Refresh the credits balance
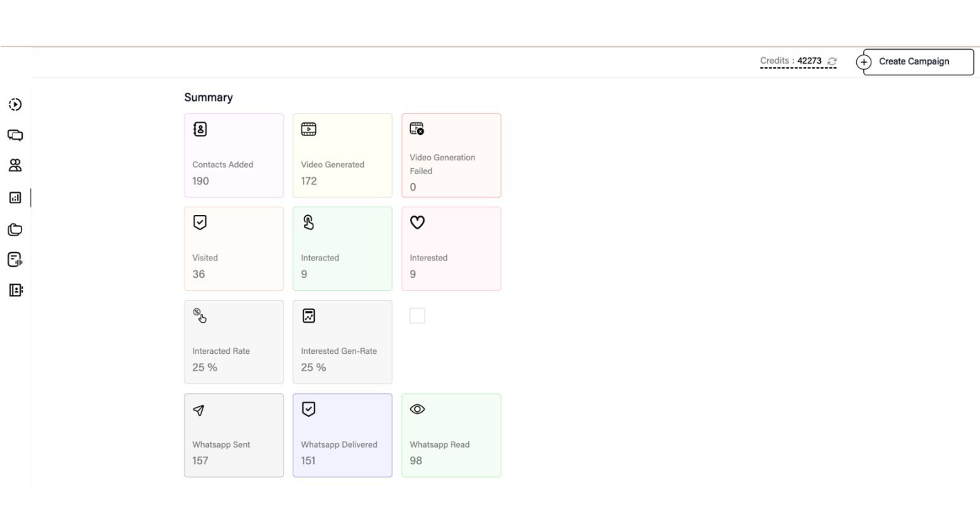 coord(832,62)
